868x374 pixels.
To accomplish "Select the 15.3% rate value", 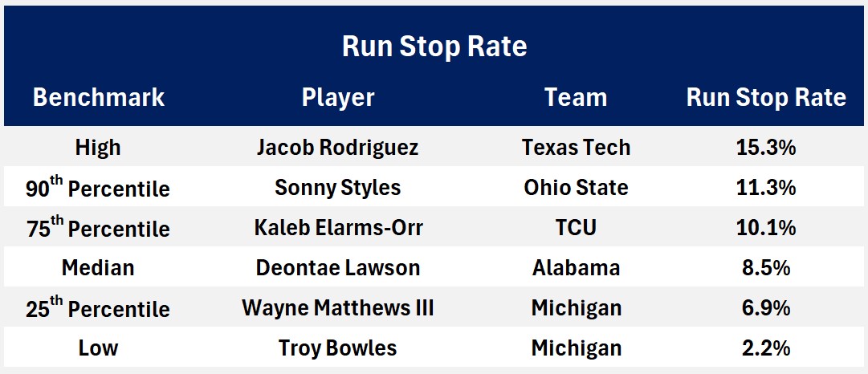I will (x=766, y=148).
